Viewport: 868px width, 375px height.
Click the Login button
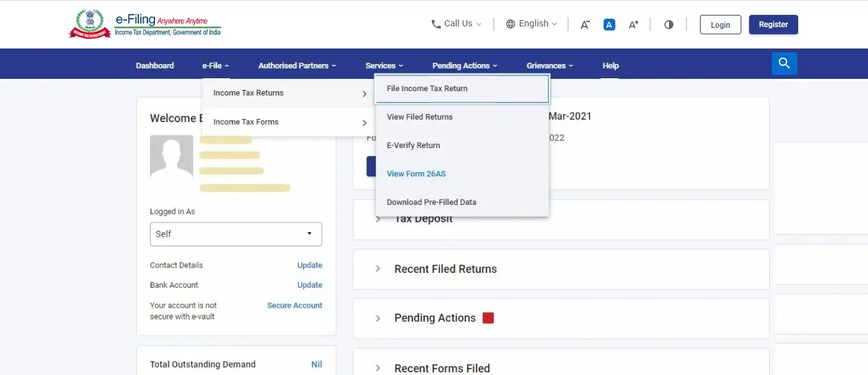click(x=720, y=25)
